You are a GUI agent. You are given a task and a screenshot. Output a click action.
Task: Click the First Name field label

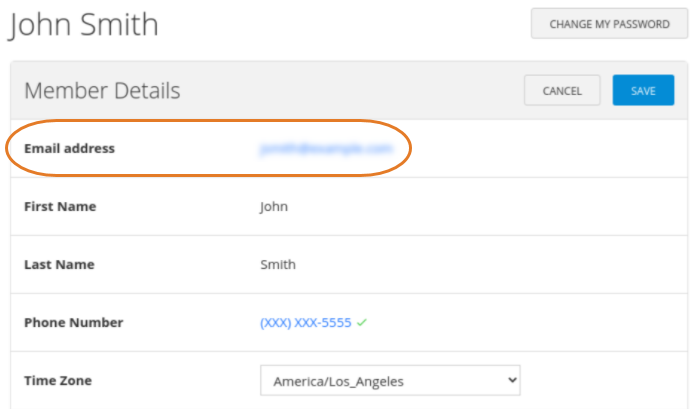60,206
